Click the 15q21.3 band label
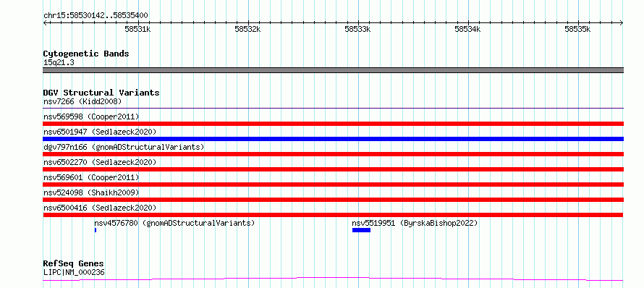644x288 pixels. [x=59, y=63]
